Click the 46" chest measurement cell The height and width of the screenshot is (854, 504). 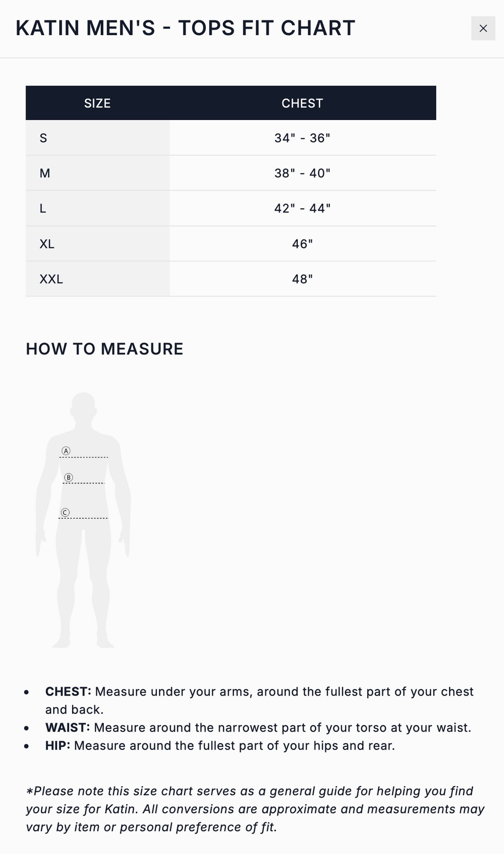pos(302,244)
